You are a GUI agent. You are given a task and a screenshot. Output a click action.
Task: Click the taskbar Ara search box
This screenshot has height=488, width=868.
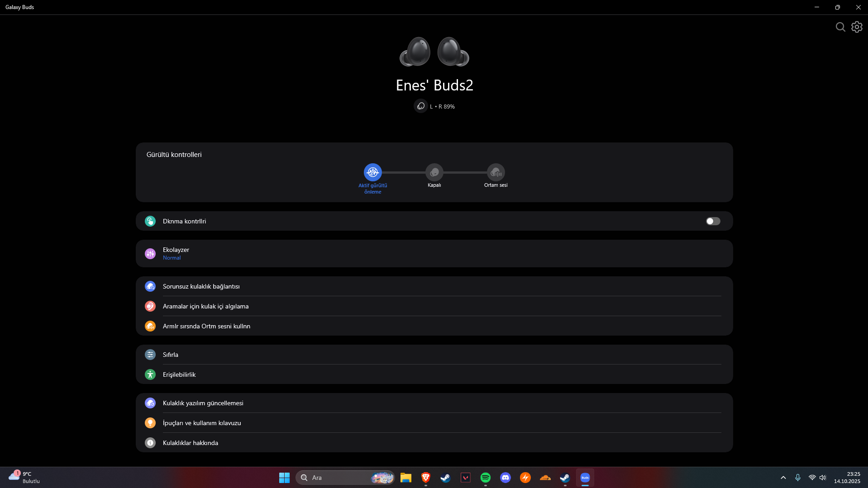(345, 478)
